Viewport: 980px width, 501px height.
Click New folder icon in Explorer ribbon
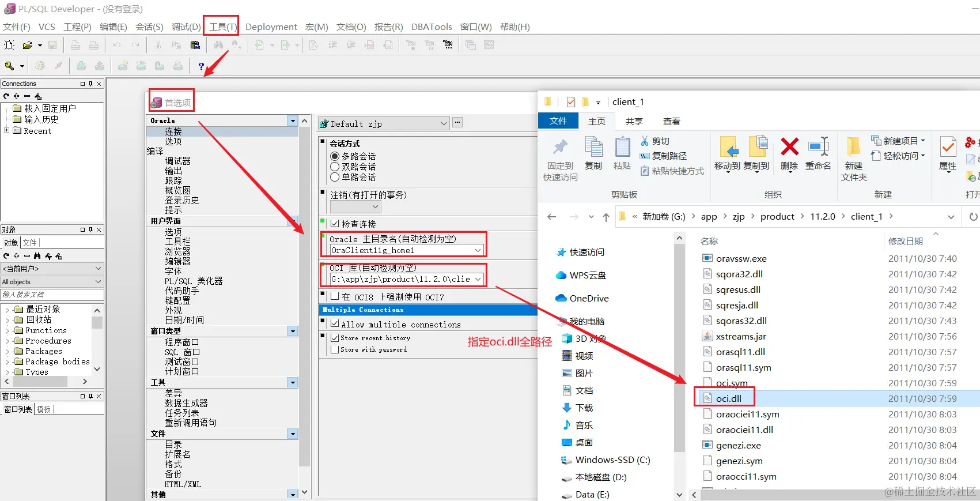pos(853,146)
